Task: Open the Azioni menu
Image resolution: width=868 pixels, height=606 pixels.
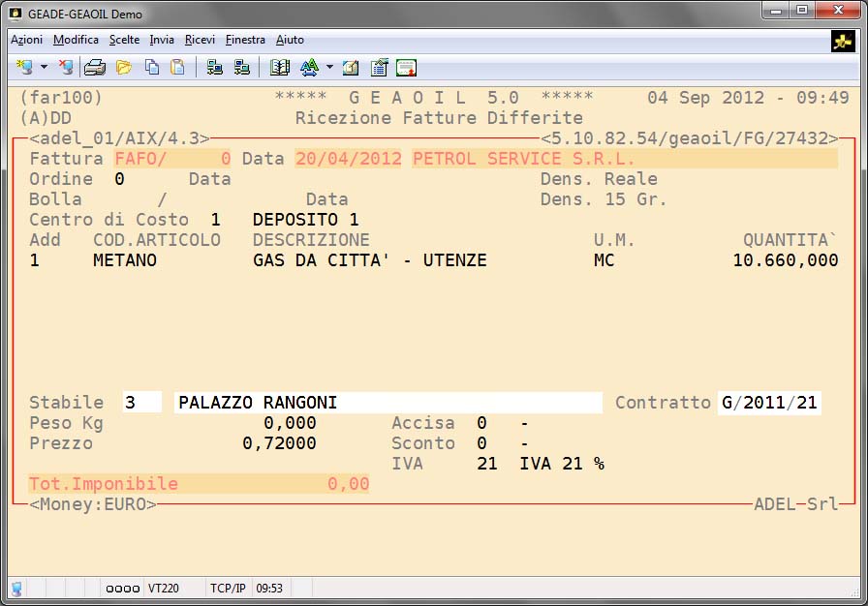Action: tap(26, 40)
